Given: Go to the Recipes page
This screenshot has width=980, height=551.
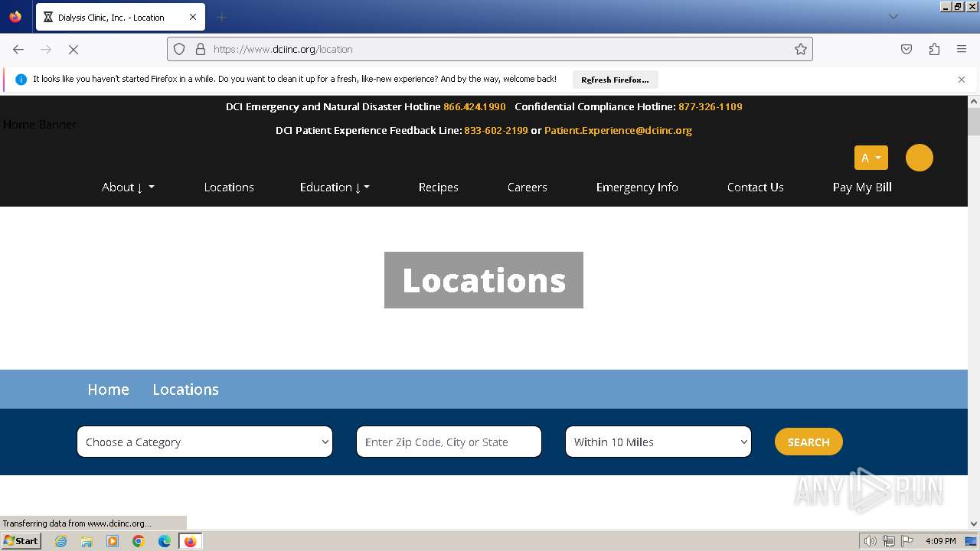Looking at the screenshot, I should pos(438,187).
